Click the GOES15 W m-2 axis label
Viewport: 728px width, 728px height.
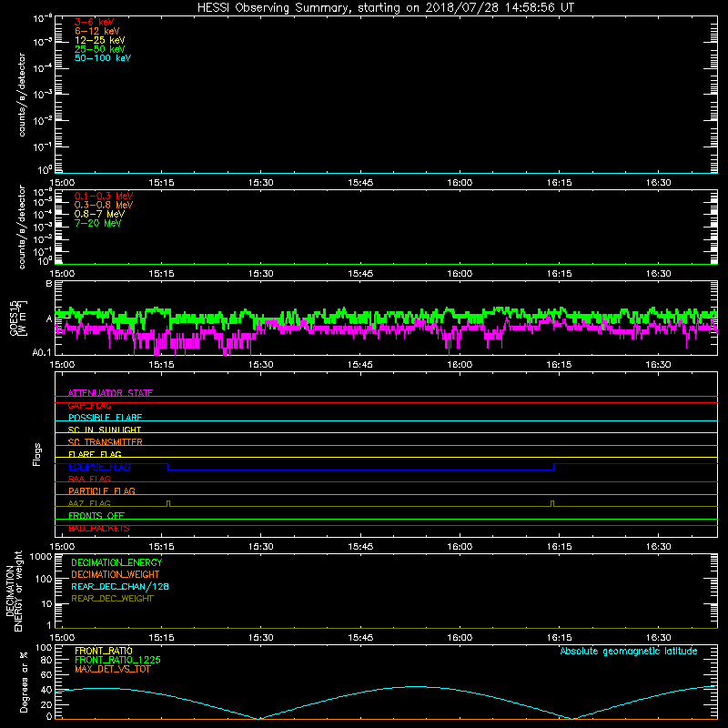point(18,318)
